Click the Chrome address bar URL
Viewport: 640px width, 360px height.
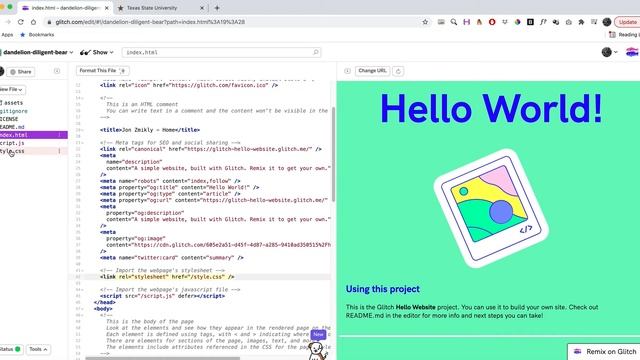coord(150,22)
